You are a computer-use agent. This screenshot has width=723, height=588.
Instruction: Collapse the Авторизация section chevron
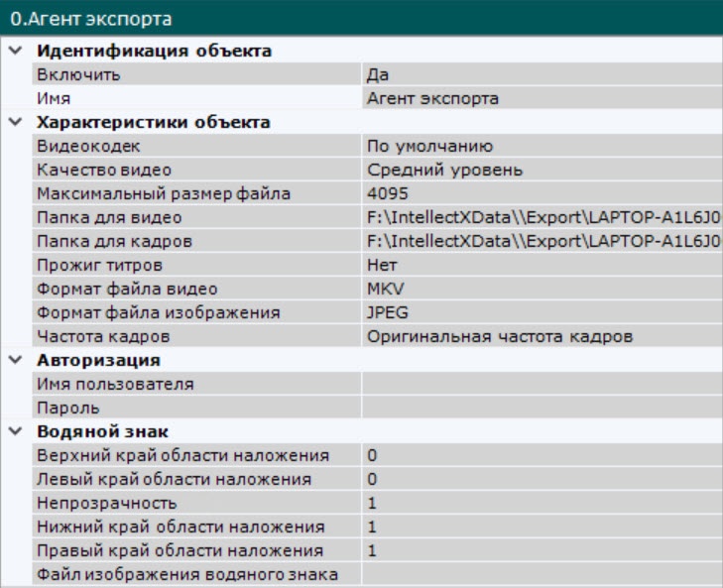[x=12, y=360]
